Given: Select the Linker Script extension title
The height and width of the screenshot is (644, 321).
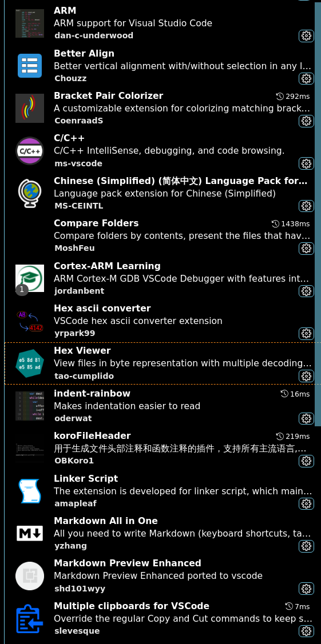Looking at the screenshot, I should (86, 478).
